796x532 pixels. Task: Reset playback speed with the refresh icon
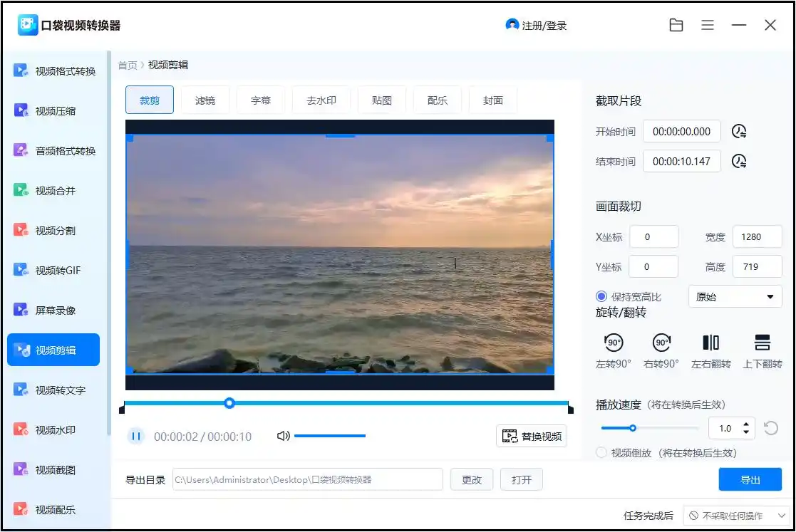click(x=770, y=428)
